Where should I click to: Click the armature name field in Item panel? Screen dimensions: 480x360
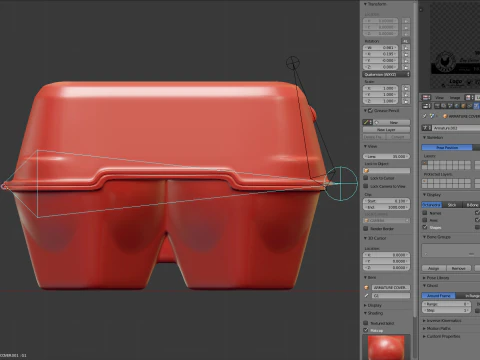coord(391,287)
